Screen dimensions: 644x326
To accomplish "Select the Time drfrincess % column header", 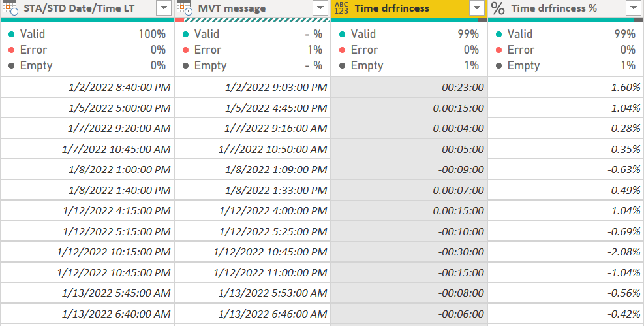I will (566, 8).
